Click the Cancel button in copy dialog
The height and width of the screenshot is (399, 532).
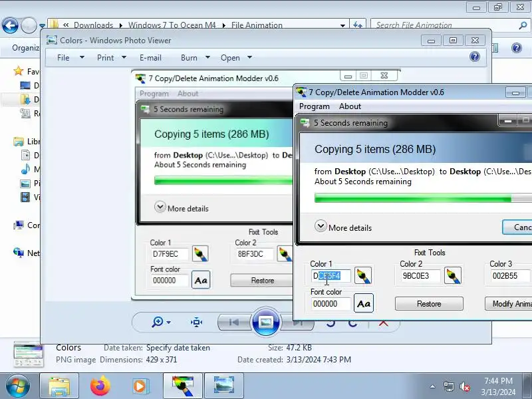coord(517,227)
